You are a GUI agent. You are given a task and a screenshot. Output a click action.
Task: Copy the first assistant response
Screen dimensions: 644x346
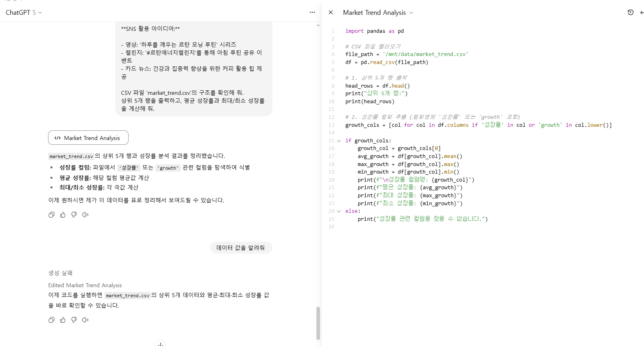click(x=52, y=215)
